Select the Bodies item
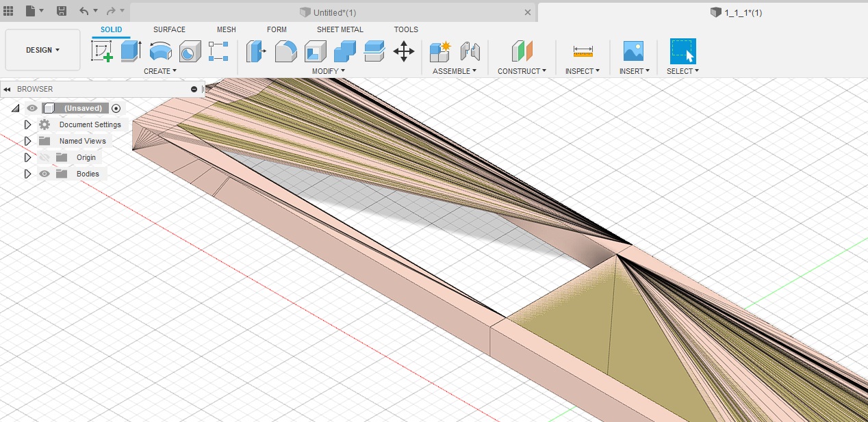 (x=88, y=174)
